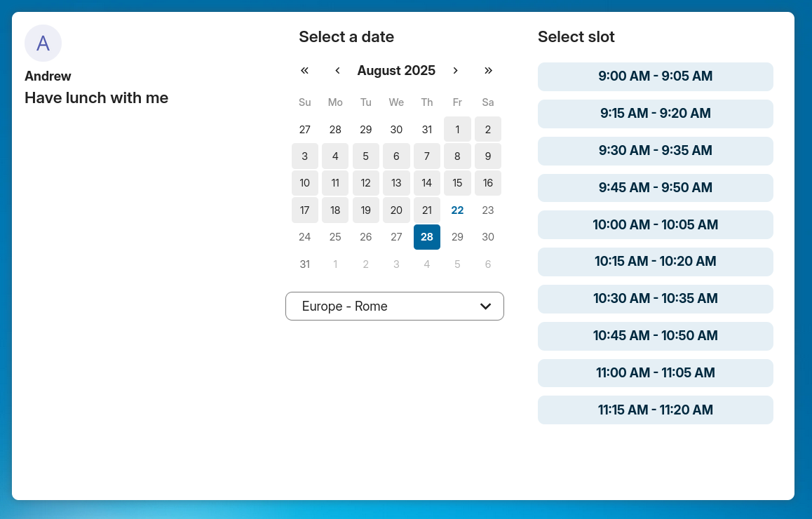Pick August 15 as the date

coord(457,182)
